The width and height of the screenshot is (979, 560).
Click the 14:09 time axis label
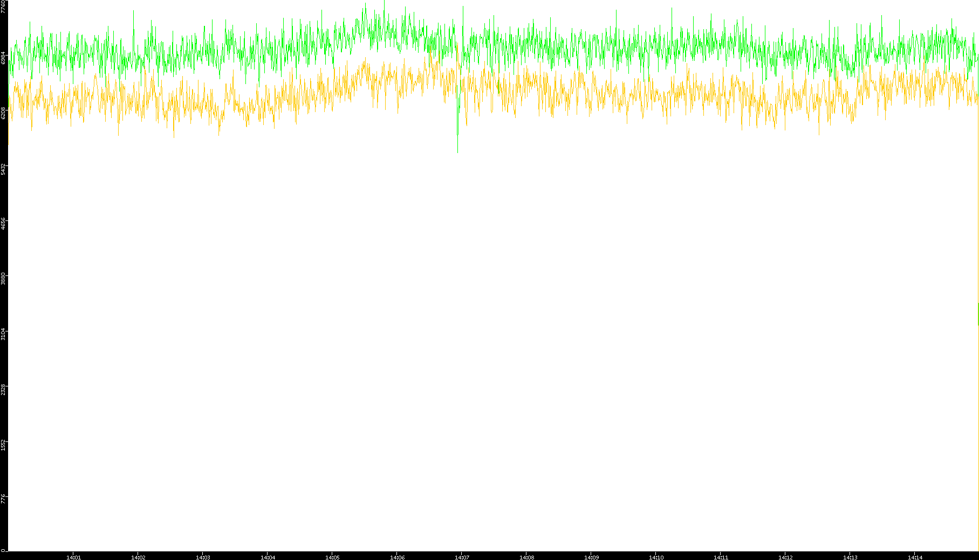tap(591, 557)
